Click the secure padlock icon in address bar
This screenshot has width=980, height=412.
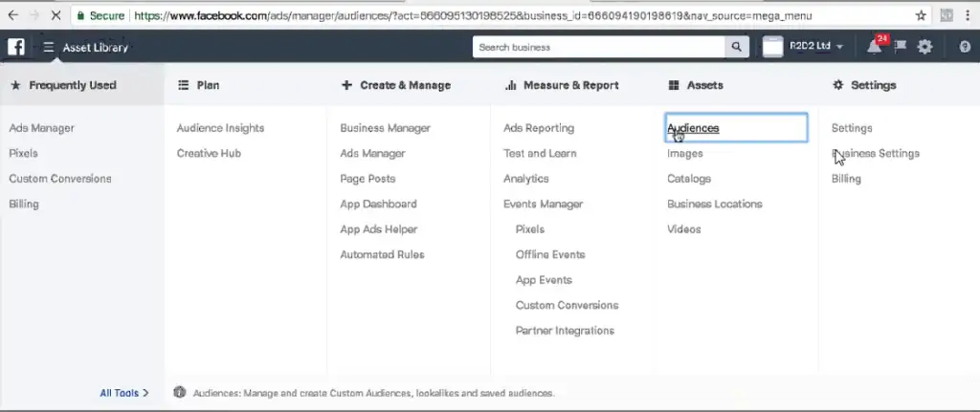[80, 15]
